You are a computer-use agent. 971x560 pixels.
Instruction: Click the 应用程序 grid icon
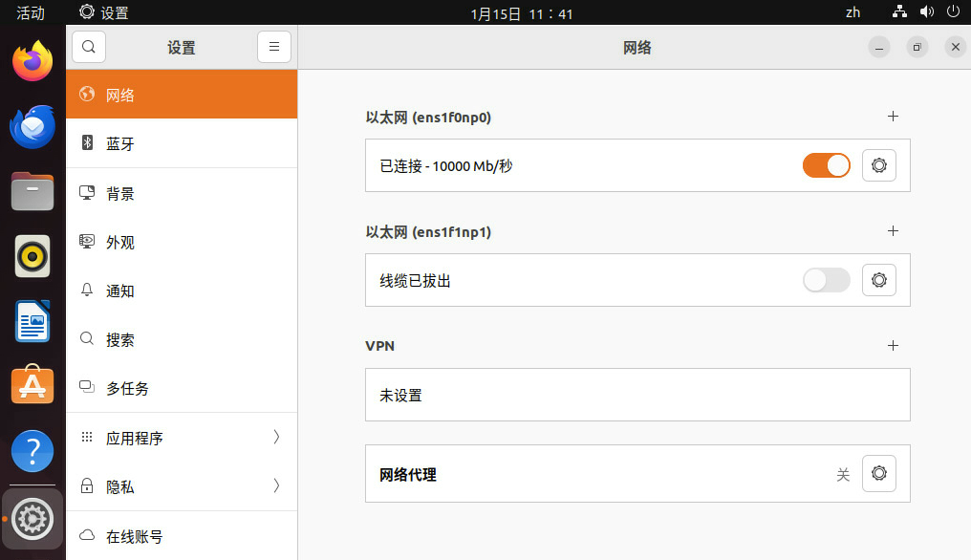[x=87, y=438]
